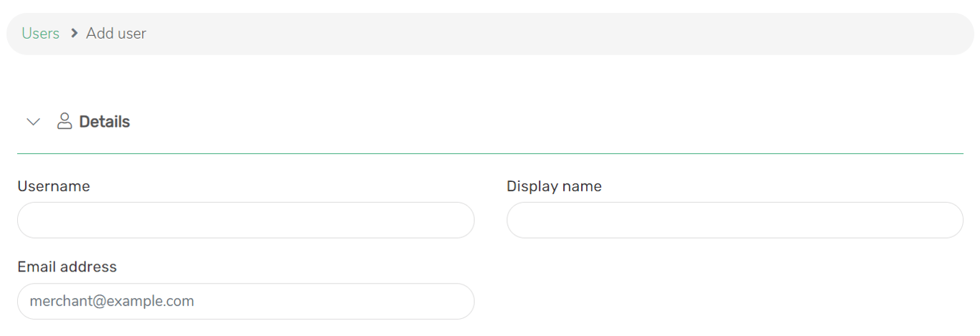This screenshot has width=980, height=336.
Task: Click the Display name field label
Action: pyautogui.click(x=554, y=186)
